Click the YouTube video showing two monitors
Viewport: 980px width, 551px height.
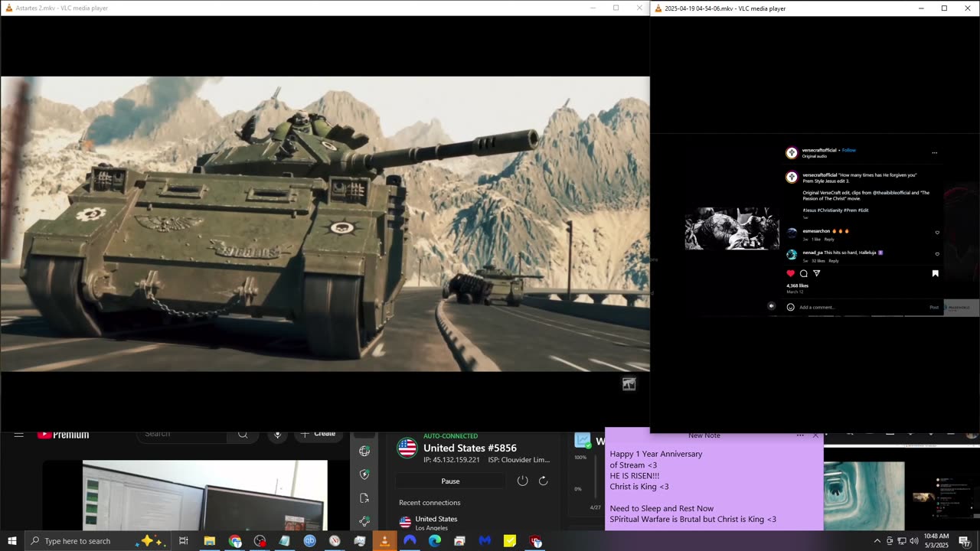click(204, 495)
